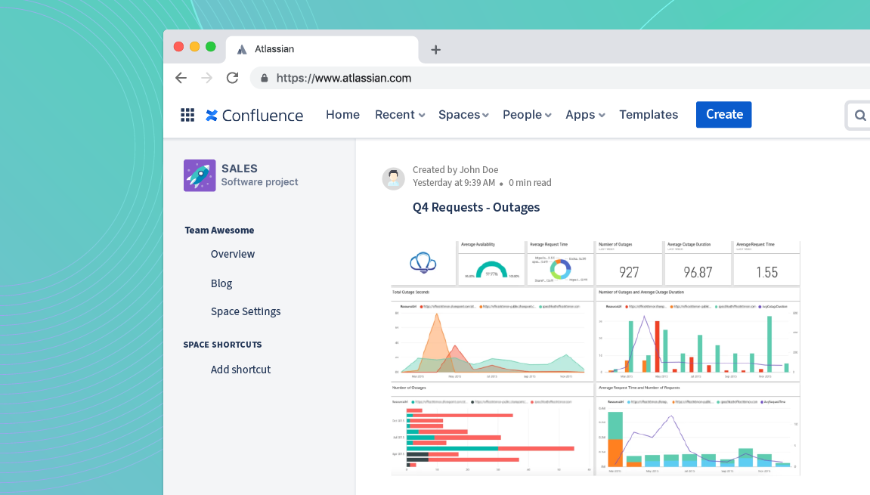Expand the Recent dropdown menu
The width and height of the screenshot is (870, 495).
pos(400,115)
